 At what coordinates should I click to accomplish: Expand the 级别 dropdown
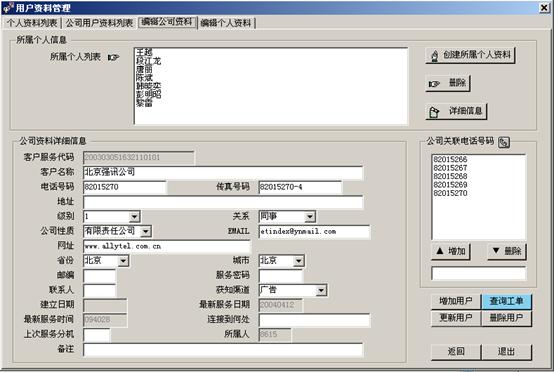[134, 217]
